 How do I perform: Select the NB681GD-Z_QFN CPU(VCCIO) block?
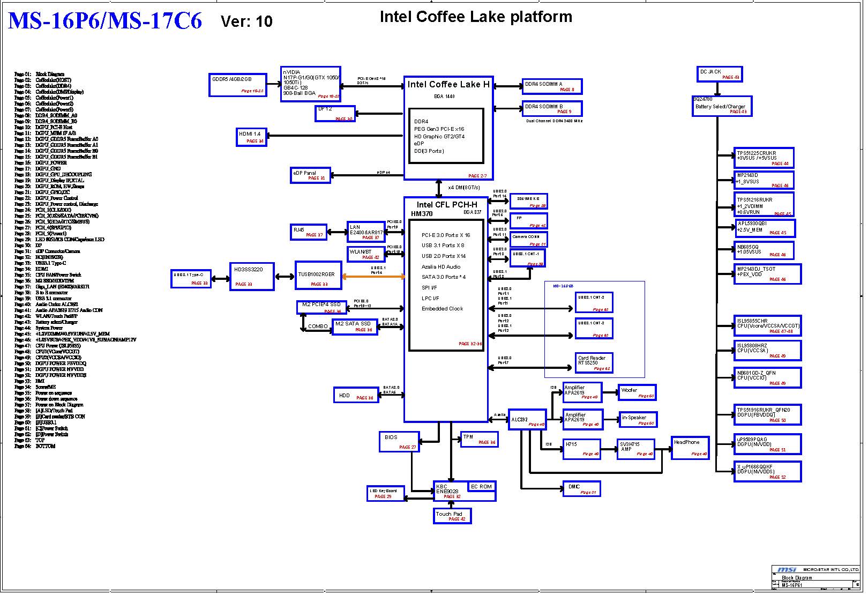(x=767, y=377)
